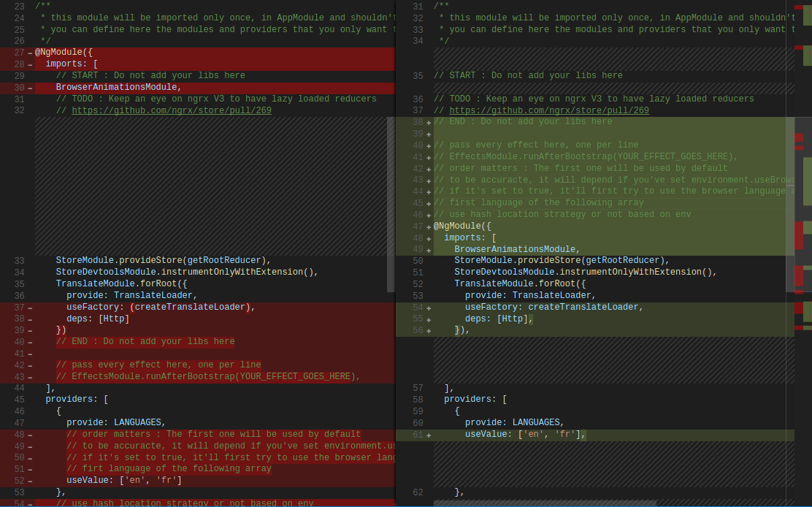
Task: Click line 33 'StoreModule.provideStore(getRootReducer),'
Action: pyautogui.click(x=164, y=261)
